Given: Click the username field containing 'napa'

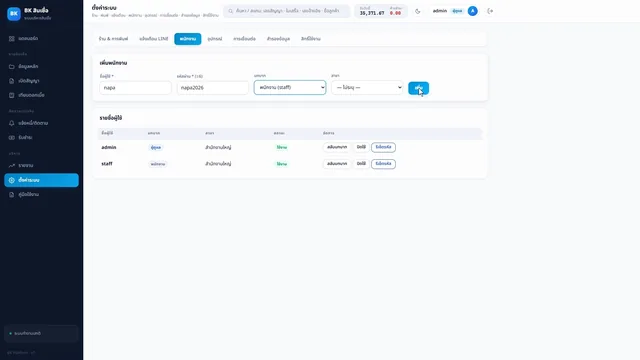Looking at the screenshot, I should coord(135,88).
